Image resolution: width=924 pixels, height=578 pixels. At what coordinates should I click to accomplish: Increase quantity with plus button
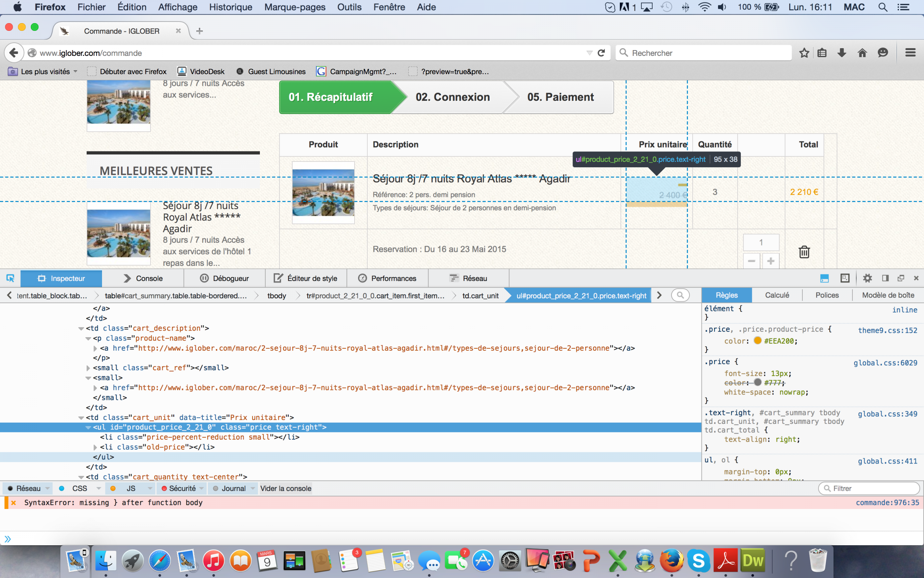pyautogui.click(x=770, y=261)
